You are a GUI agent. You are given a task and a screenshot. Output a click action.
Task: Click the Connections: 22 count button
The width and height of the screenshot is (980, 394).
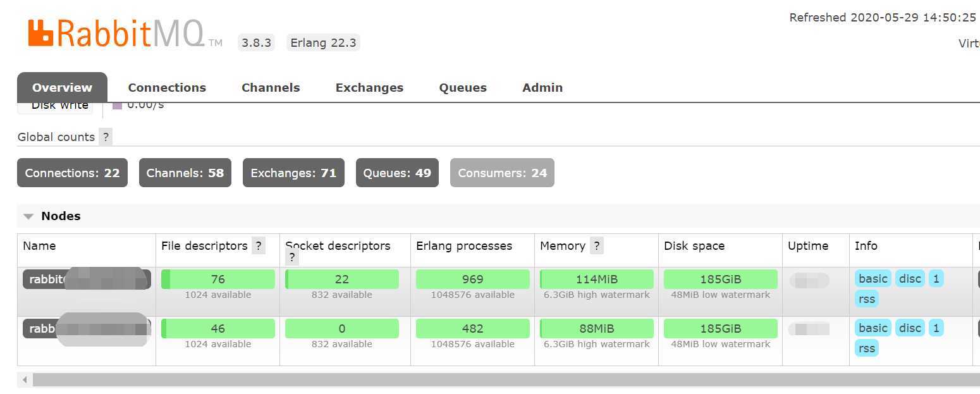point(72,173)
